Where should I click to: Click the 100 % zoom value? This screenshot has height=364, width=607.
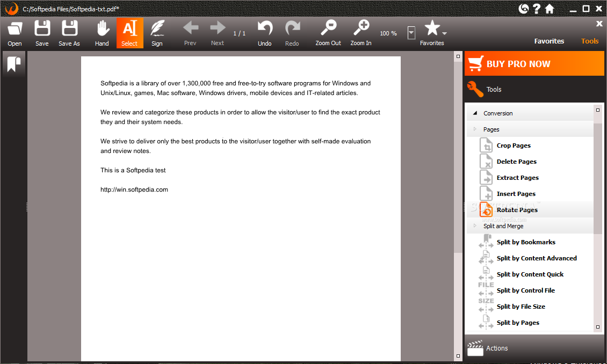coord(388,33)
